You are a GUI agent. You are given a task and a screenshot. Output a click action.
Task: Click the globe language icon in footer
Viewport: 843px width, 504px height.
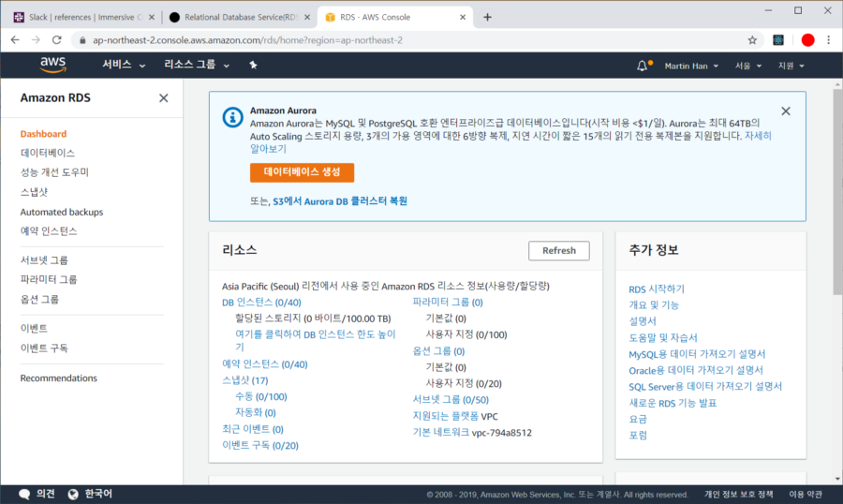(x=73, y=494)
